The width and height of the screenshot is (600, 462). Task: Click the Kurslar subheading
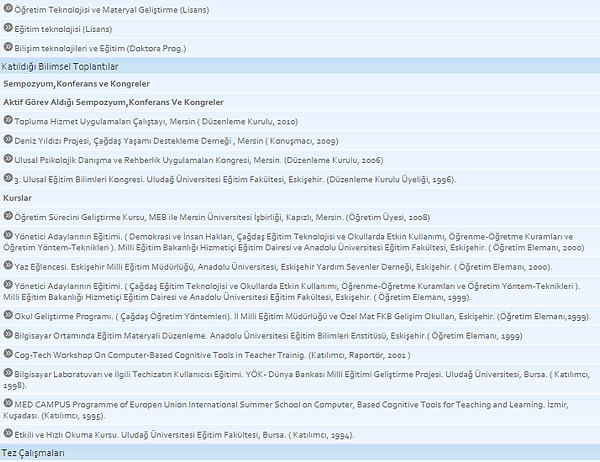17,198
